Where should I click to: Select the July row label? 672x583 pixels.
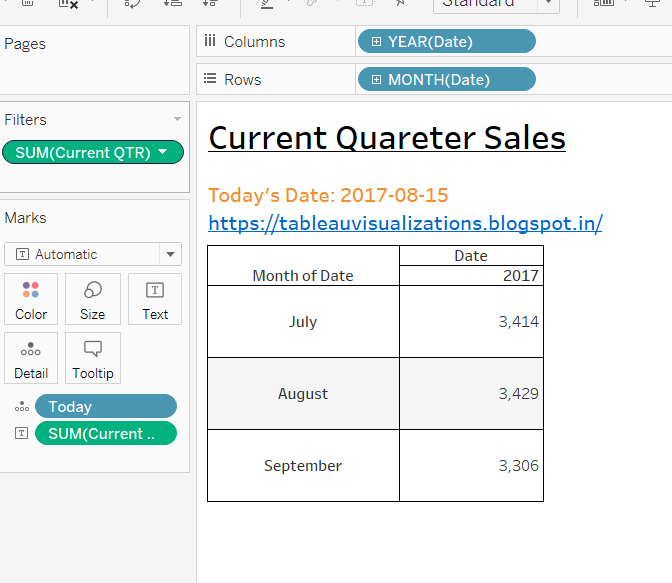pos(303,322)
